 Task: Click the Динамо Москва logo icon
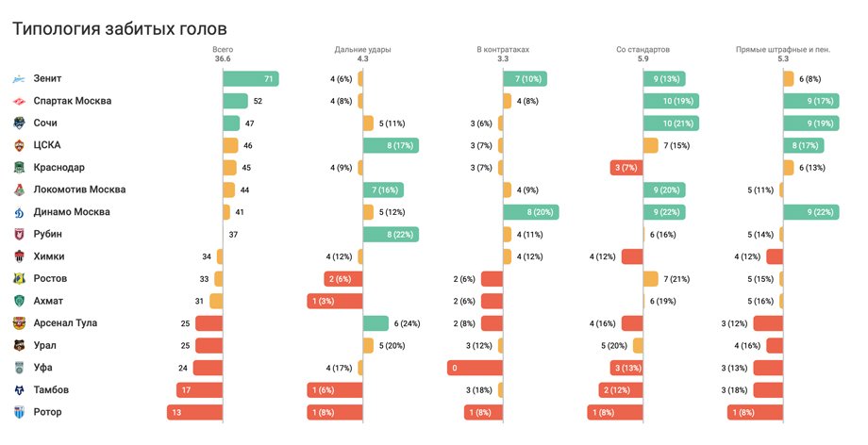point(20,212)
